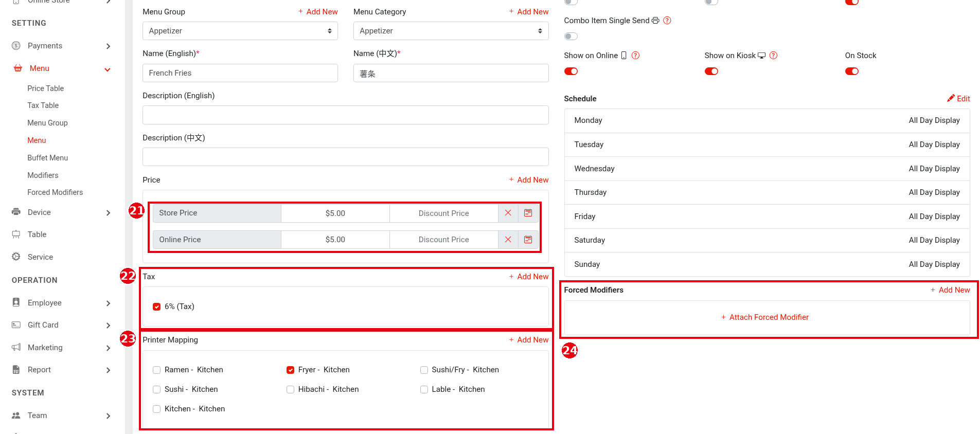Open the Menu Group dropdown
The width and height of the screenshot is (980, 434).
point(240,31)
